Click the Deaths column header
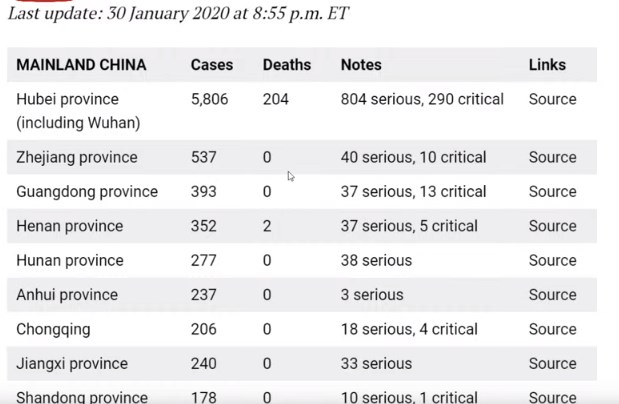Screen dimensions: 619x404 pos(286,65)
